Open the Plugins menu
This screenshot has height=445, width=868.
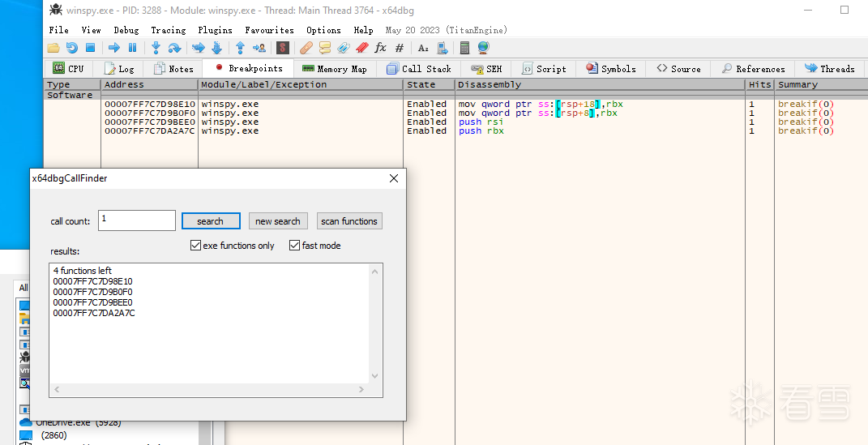(215, 30)
